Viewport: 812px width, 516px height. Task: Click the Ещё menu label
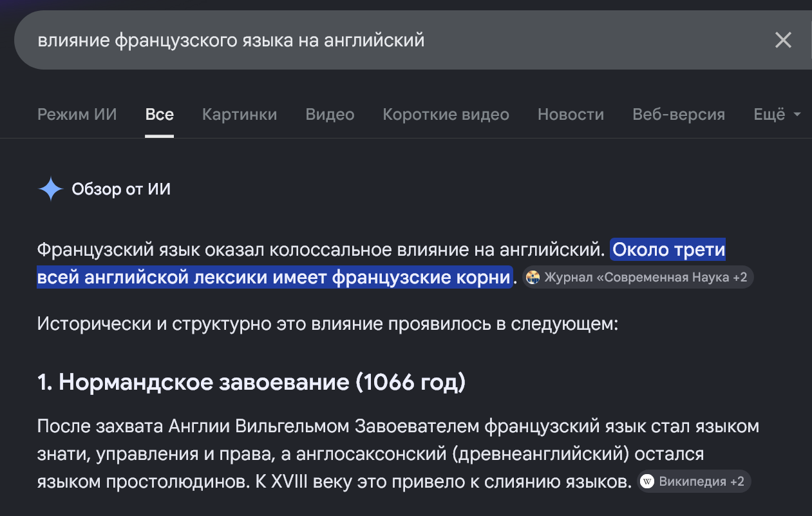(770, 115)
